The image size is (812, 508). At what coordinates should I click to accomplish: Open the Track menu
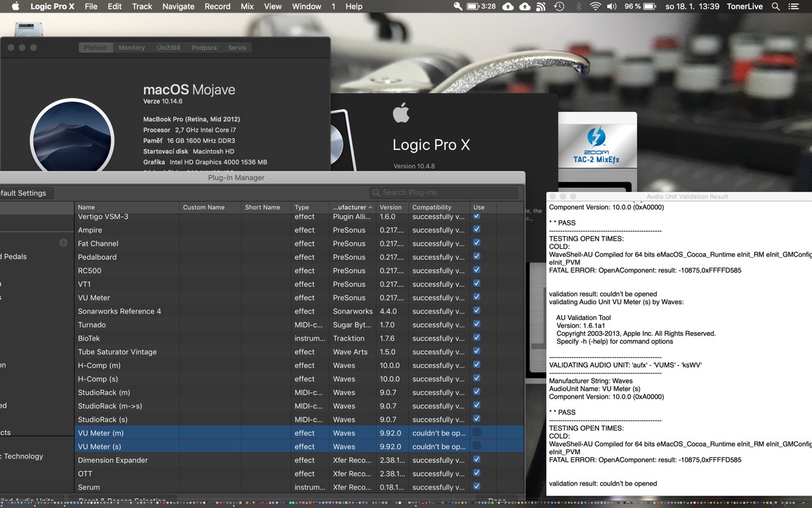click(x=142, y=6)
